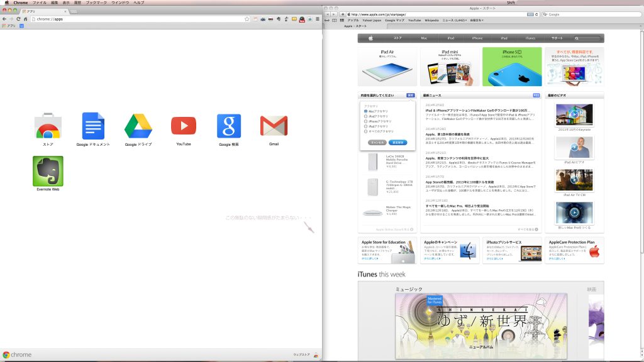Go back in the Safari window
Image resolution: width=644 pixels, height=362 pixels.
(x=327, y=14)
